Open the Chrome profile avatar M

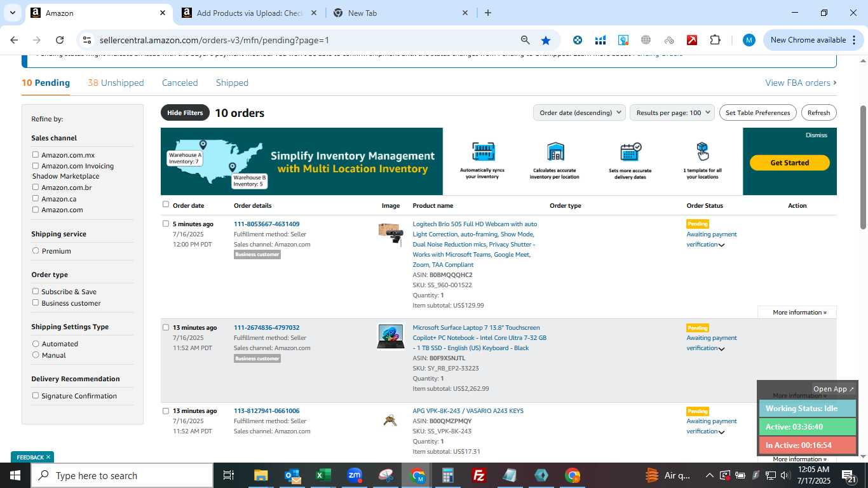pyautogui.click(x=749, y=40)
